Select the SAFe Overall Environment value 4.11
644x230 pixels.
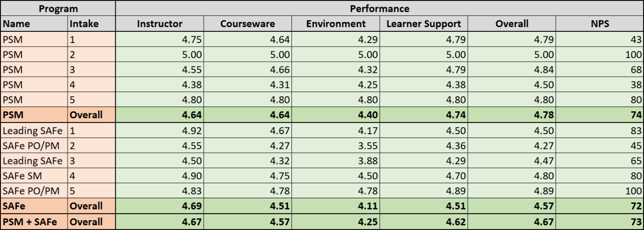(x=335, y=206)
